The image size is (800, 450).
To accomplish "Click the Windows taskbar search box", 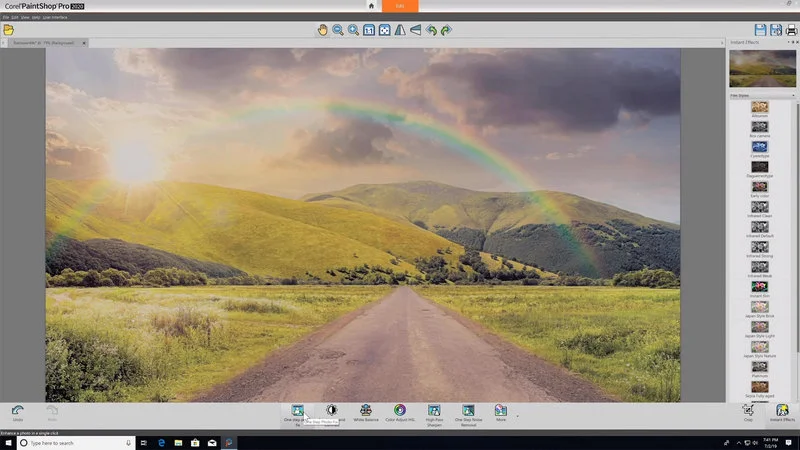I will point(70,442).
